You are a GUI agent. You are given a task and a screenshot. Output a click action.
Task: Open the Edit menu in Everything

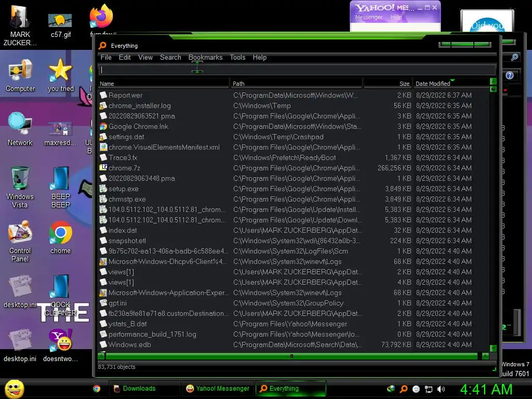[125, 57]
